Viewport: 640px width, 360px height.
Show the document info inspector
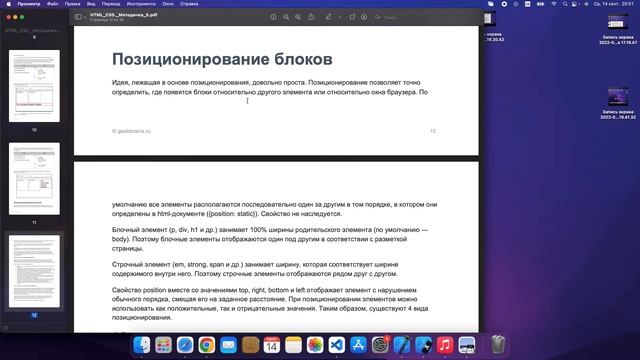pyautogui.click(x=273, y=17)
